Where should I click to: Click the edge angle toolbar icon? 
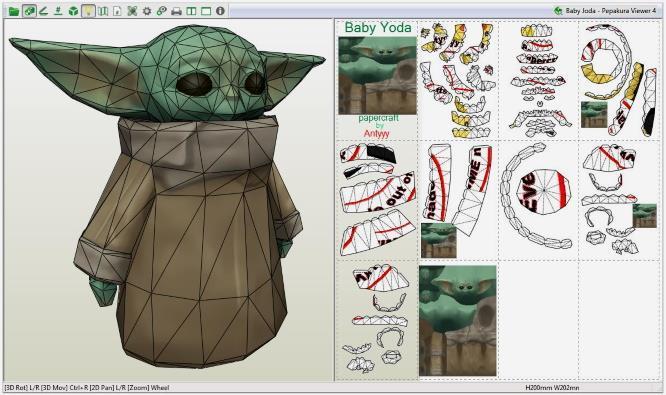43,11
